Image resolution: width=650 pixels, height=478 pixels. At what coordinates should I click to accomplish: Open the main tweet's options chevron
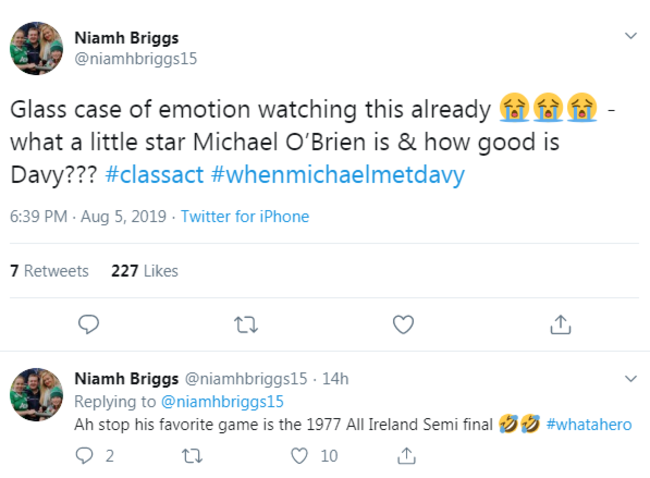pos(630,37)
